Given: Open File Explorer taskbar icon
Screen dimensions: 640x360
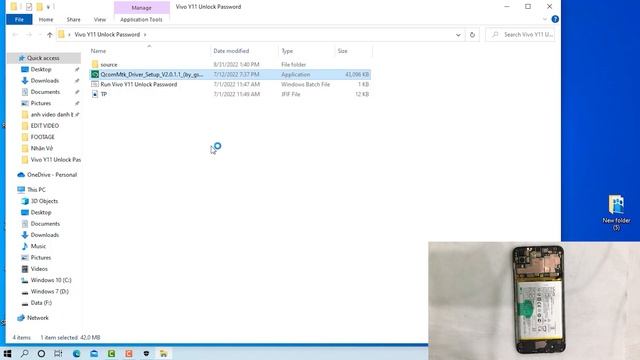Looking at the screenshot, I should click(164, 353).
